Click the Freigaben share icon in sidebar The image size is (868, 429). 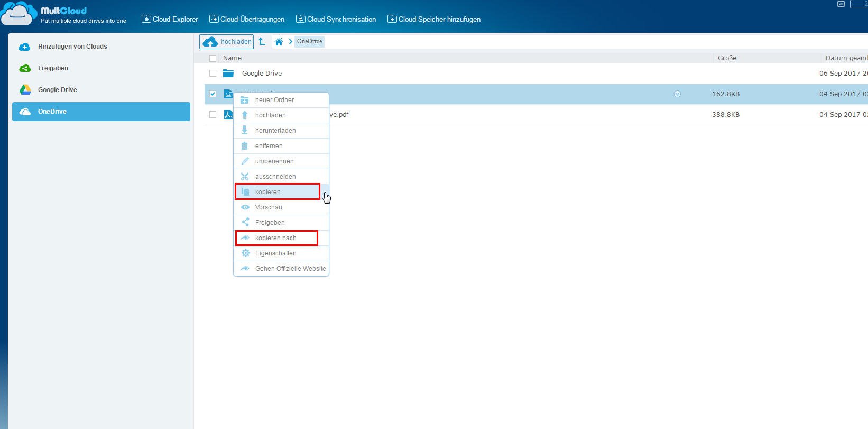pyautogui.click(x=25, y=68)
